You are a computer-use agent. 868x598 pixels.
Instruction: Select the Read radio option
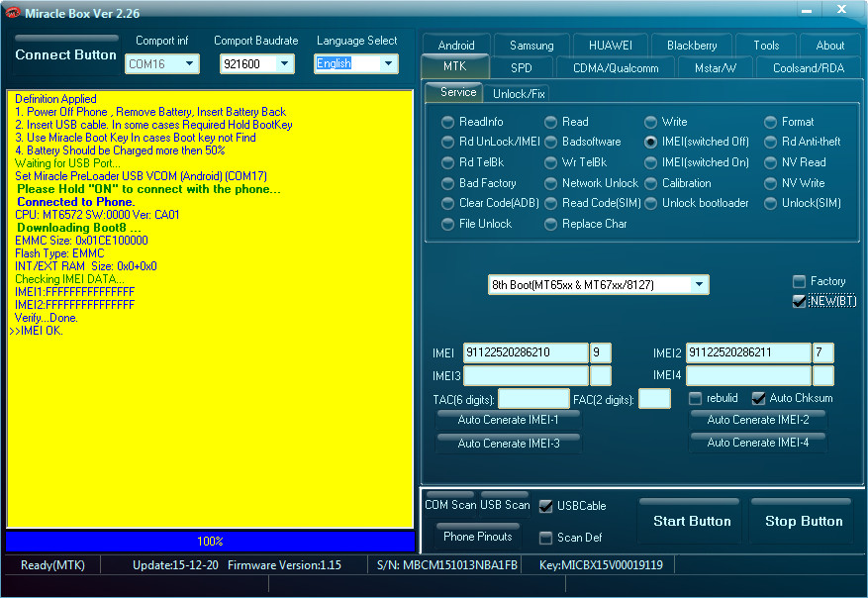566,122
